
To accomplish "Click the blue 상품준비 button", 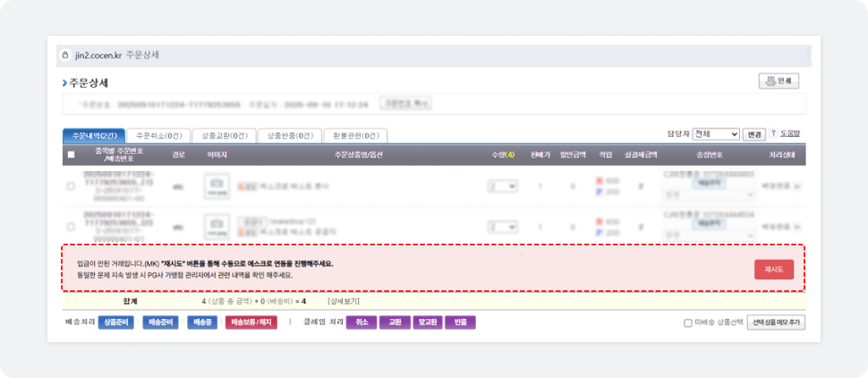I will [x=115, y=322].
